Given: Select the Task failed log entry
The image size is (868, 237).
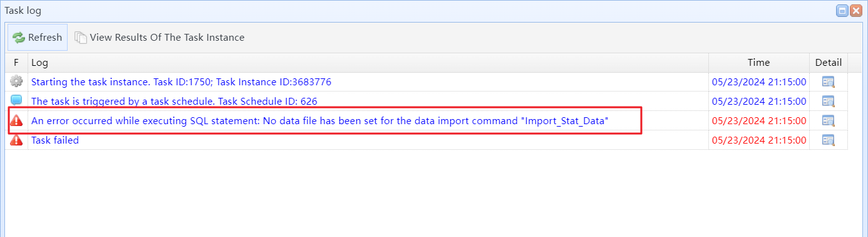Looking at the screenshot, I should (x=55, y=140).
